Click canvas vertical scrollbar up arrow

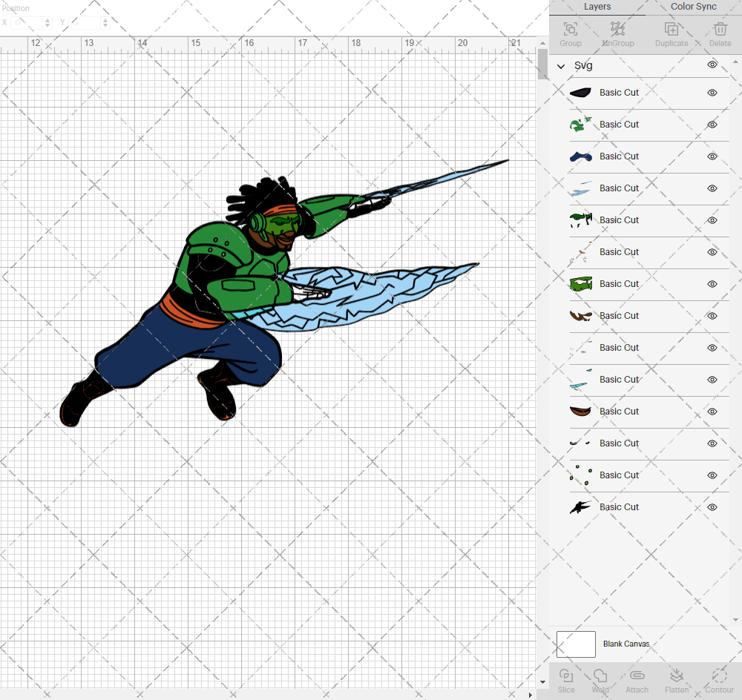click(x=542, y=43)
